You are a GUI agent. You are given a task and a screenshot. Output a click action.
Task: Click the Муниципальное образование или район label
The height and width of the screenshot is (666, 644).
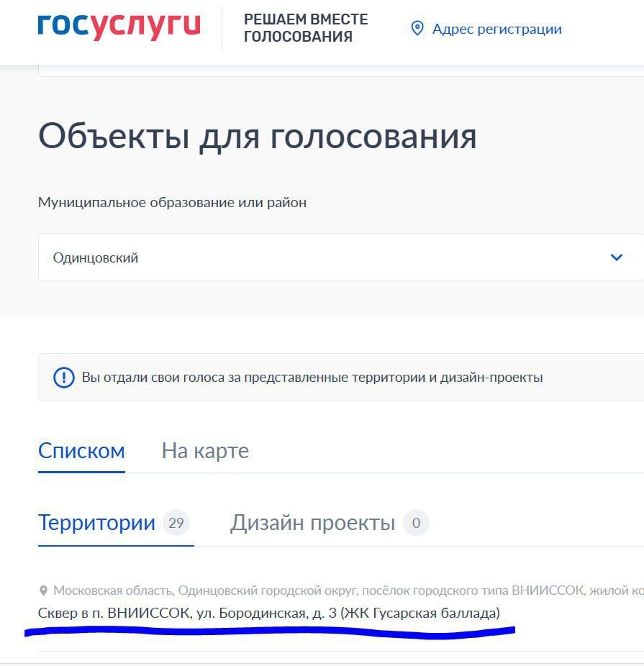(x=172, y=202)
